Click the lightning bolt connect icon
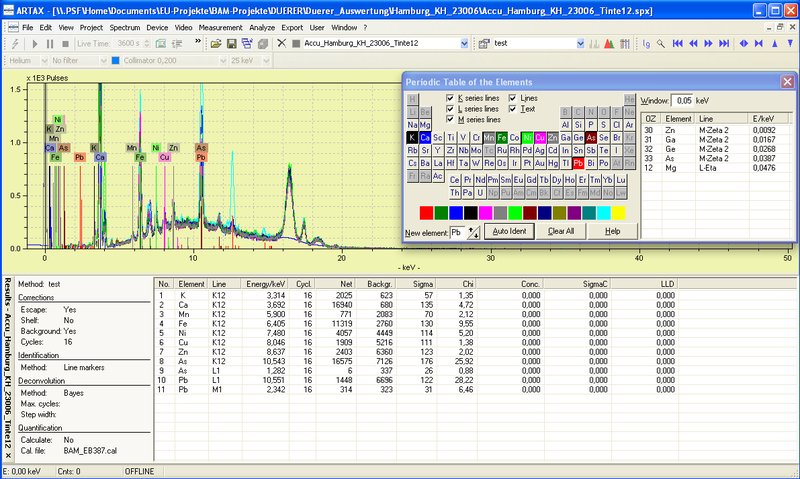Screen dimensions: 800x479 15,44
